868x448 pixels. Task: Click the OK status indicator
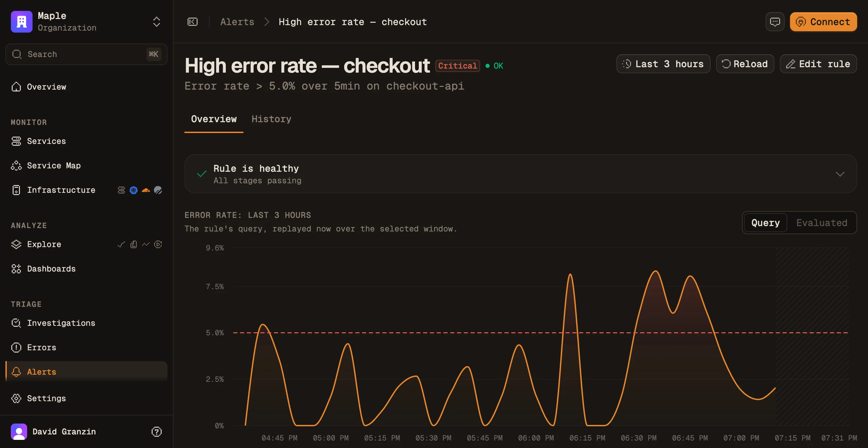coord(494,66)
